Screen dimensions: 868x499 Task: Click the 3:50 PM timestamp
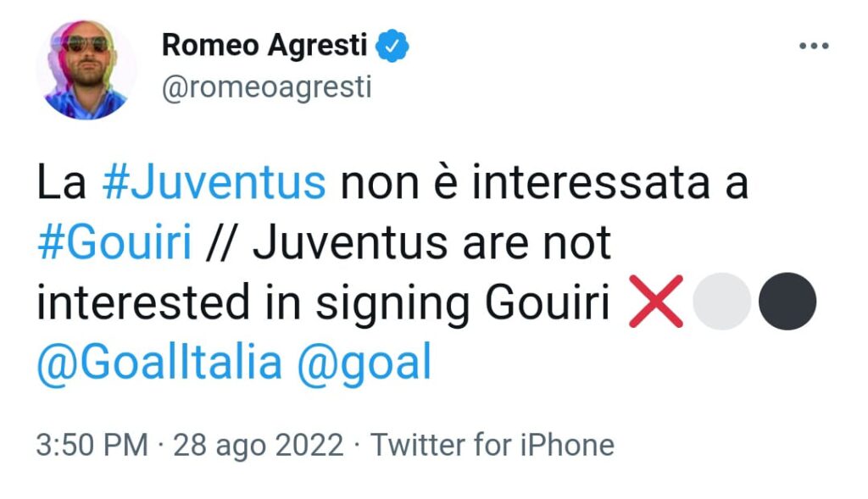(92, 444)
